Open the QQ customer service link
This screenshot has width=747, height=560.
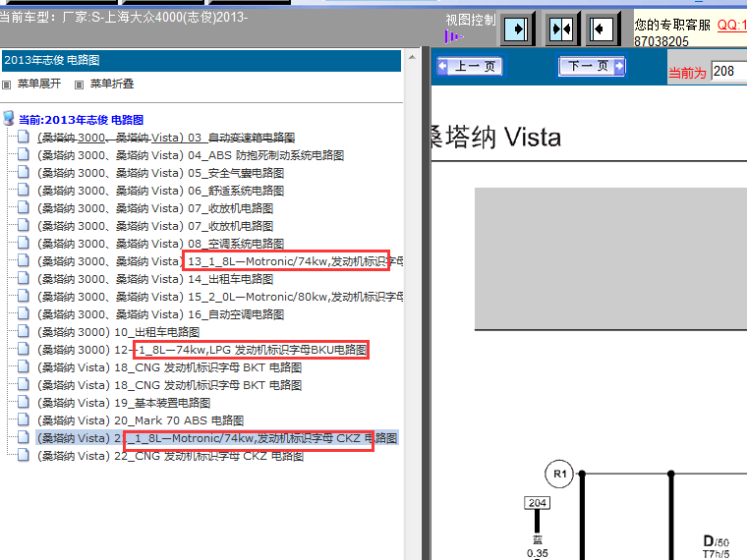pos(731,25)
